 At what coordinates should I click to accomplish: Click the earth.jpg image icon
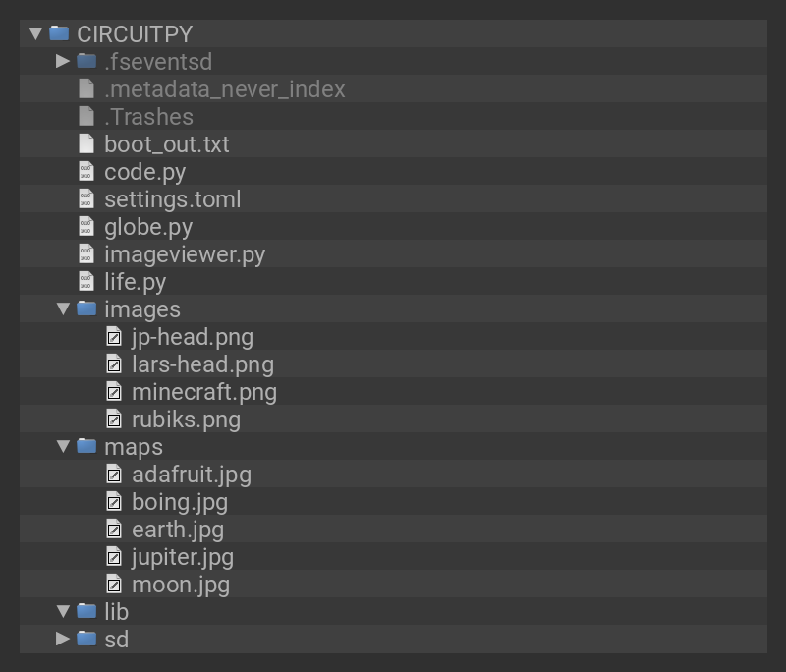coord(114,529)
